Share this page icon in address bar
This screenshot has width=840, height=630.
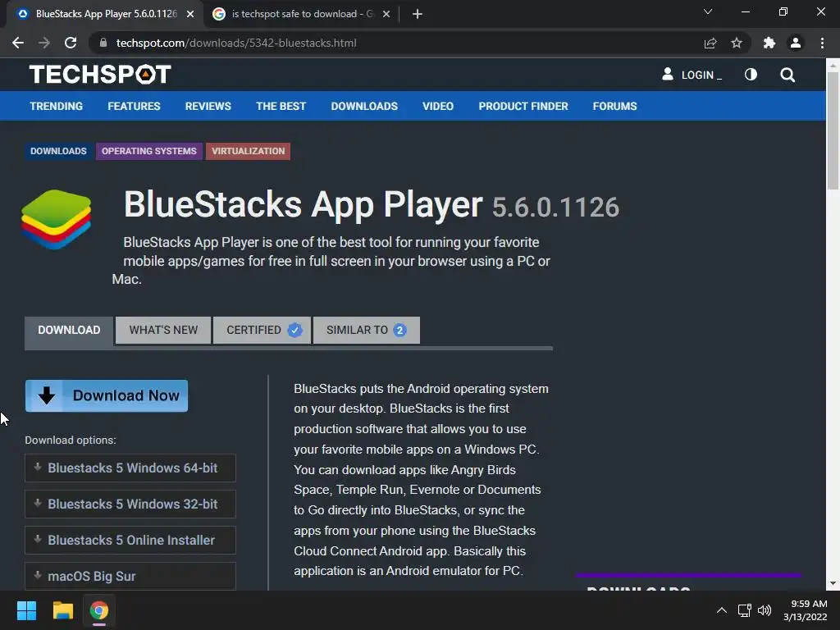pos(710,43)
